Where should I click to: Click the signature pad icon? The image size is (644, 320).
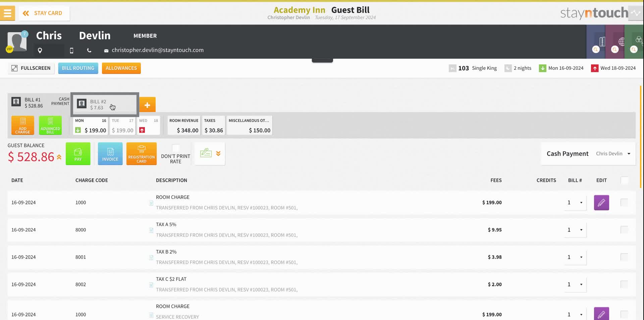(206, 153)
